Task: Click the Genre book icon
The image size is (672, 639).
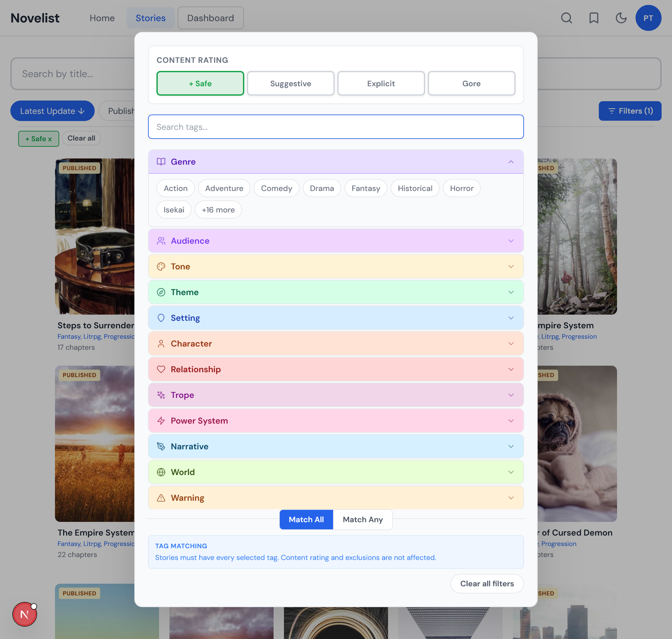Action: pos(160,162)
